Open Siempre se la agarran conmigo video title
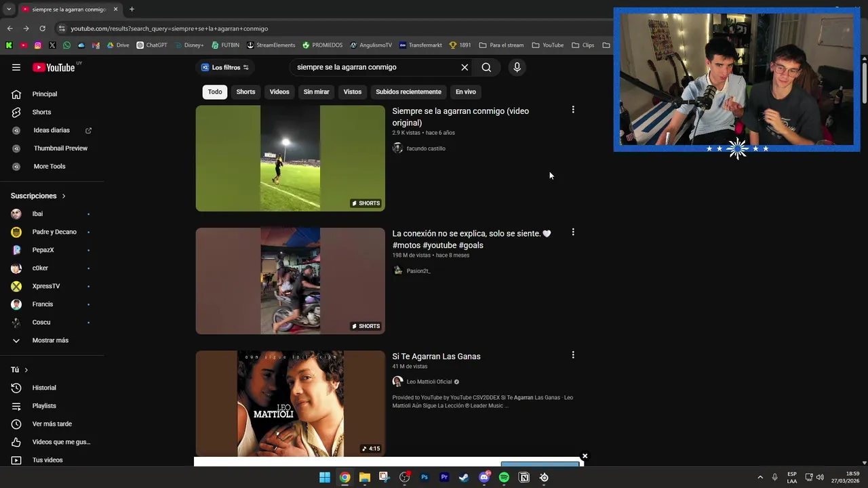Screen dimensions: 868x488 tap(460, 117)
